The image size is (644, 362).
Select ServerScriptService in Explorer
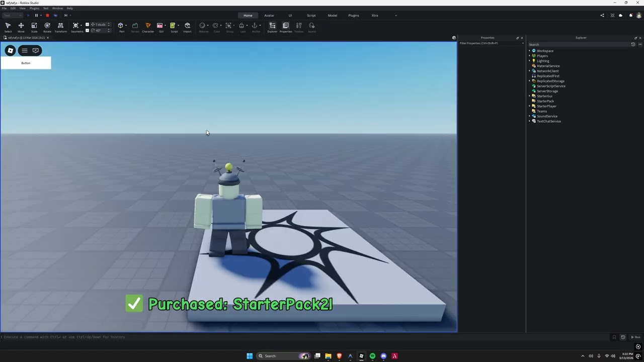click(x=551, y=86)
